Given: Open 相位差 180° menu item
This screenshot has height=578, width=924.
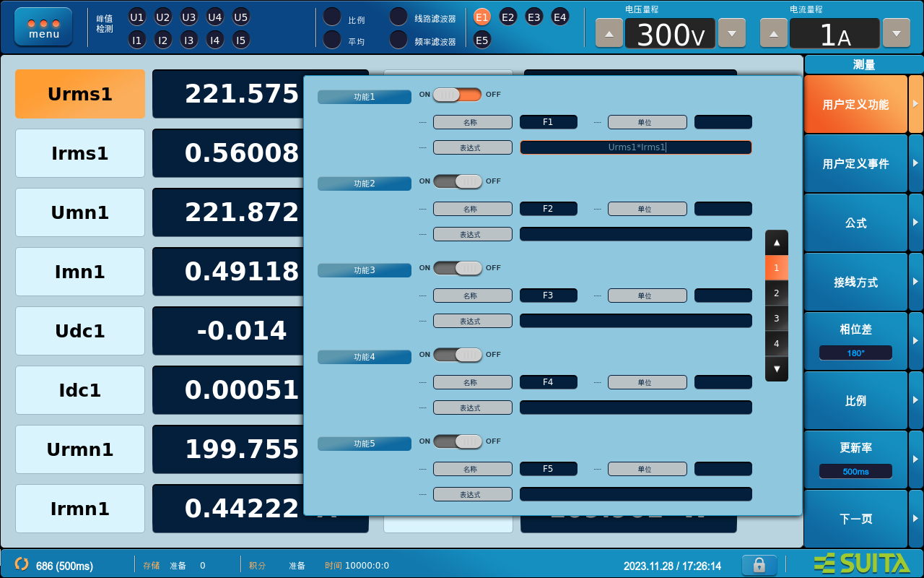Looking at the screenshot, I should pos(855,341).
